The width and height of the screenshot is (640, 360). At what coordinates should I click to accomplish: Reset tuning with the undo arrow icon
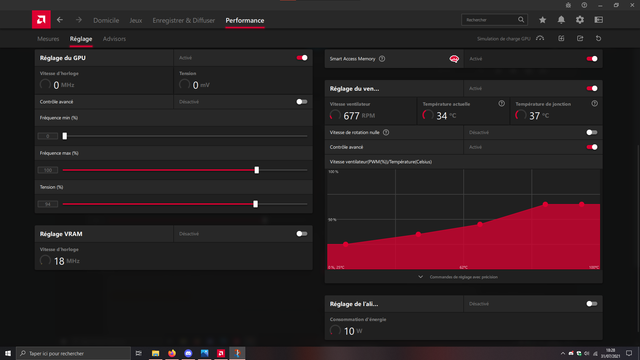click(x=598, y=38)
